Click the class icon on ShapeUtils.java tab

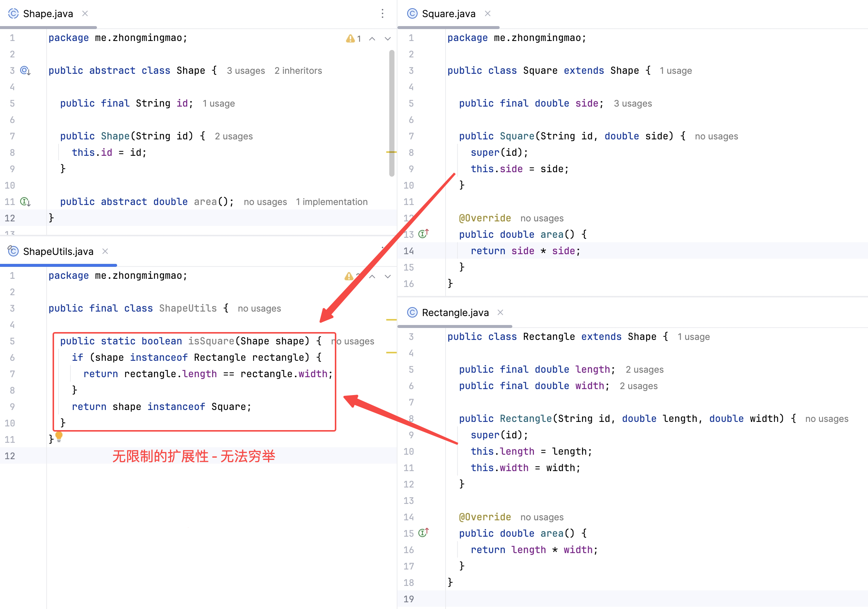click(x=13, y=251)
